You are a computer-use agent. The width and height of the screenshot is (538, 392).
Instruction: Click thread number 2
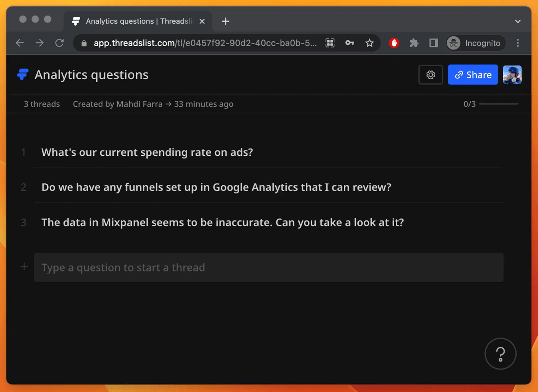click(24, 187)
